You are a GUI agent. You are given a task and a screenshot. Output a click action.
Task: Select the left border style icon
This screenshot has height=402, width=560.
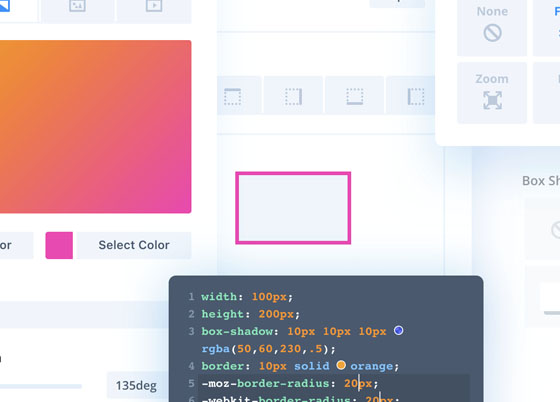pos(416,96)
